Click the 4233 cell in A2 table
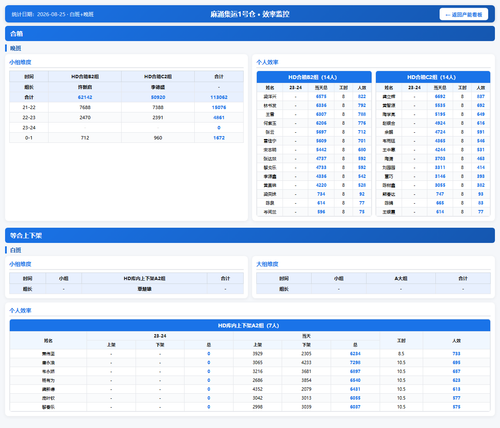 pyautogui.click(x=306, y=363)
